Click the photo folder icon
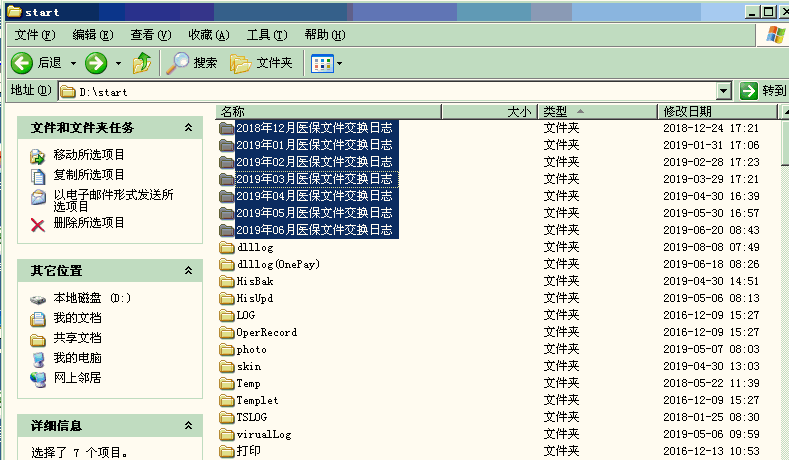789x460 pixels. pos(227,349)
